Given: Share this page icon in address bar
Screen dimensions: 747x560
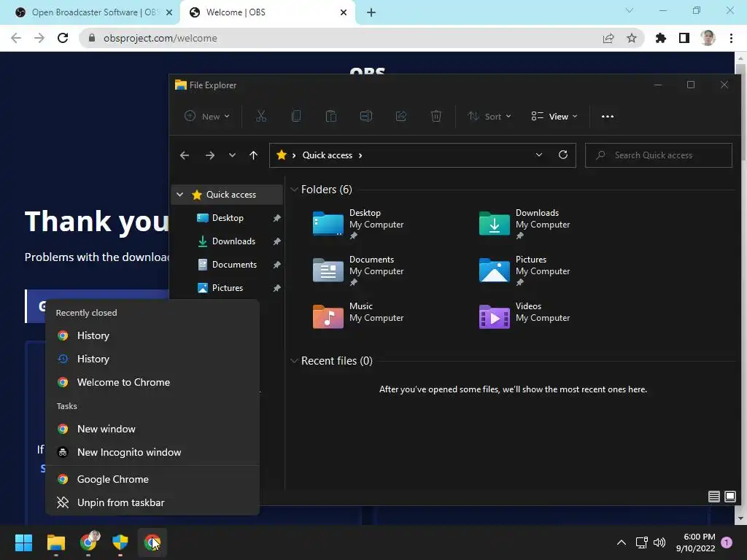Looking at the screenshot, I should (608, 38).
